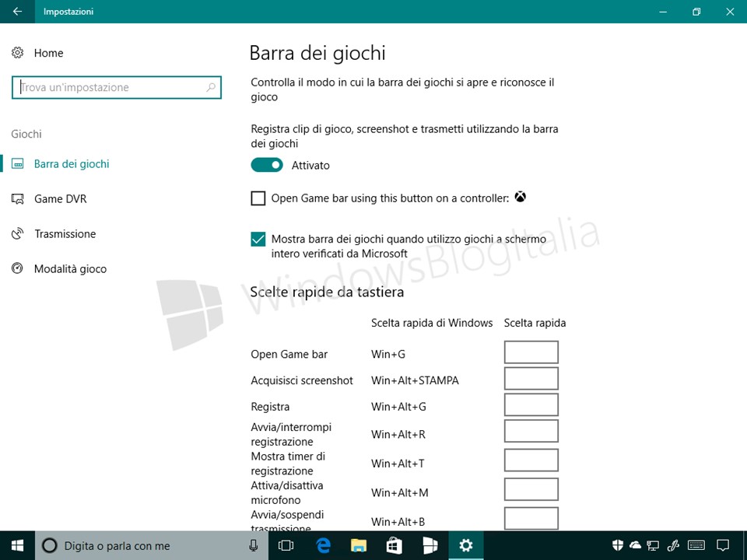Go to Trasmissione settings
Viewport: 747px width, 560px height.
click(65, 234)
